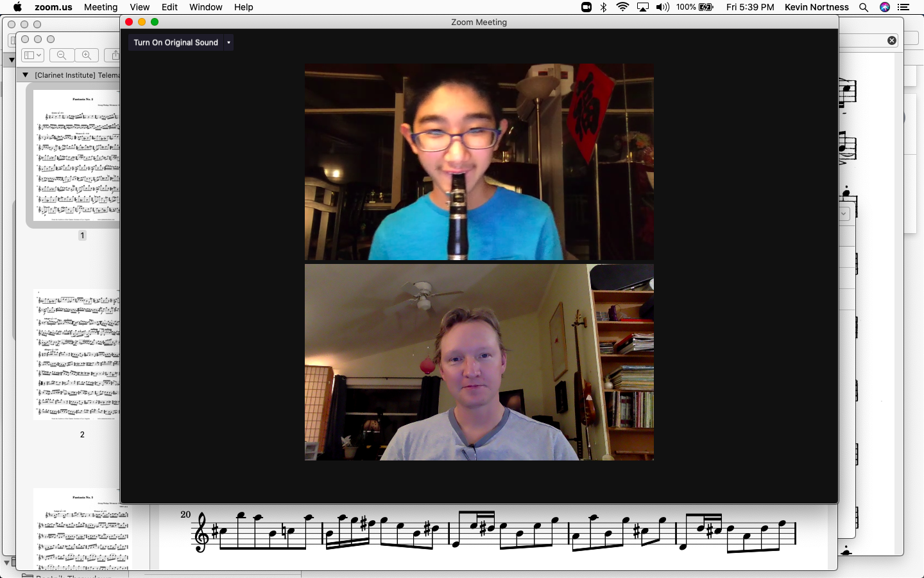Click the AirPlay display icon in menu bar

click(x=642, y=7)
